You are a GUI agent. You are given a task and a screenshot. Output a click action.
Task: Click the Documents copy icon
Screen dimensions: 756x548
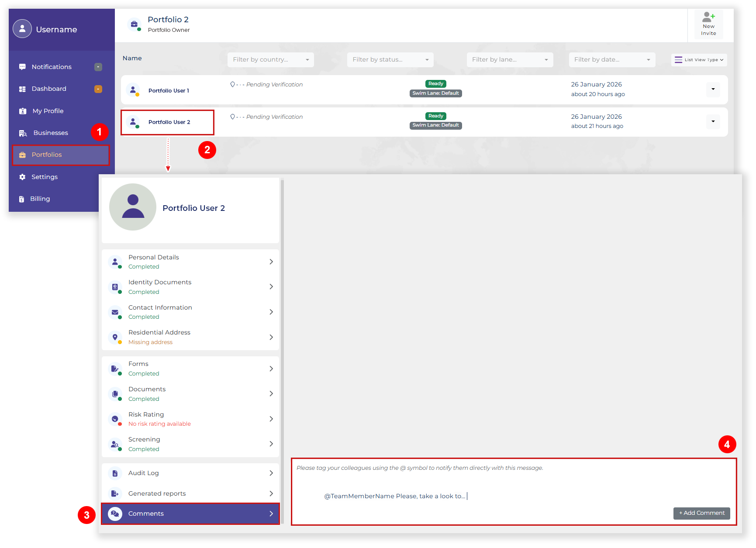pos(115,394)
